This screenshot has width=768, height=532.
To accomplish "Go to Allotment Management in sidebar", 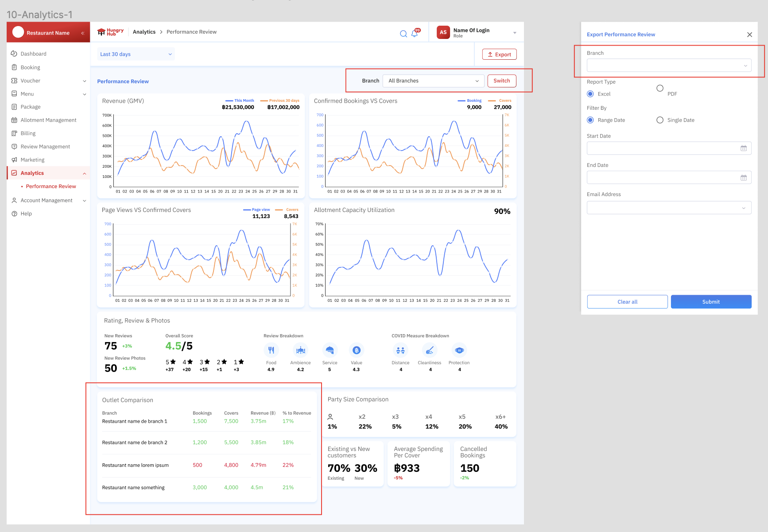I will 48,120.
